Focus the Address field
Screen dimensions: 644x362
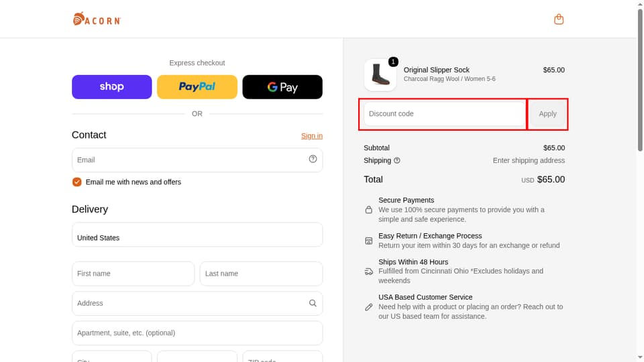197,303
